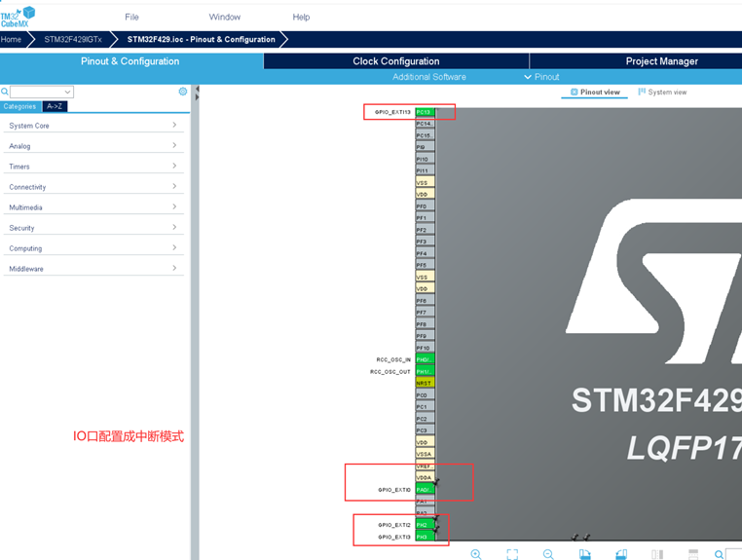Image resolution: width=742 pixels, height=560 pixels.
Task: Expand the Timers category
Action: tap(93, 167)
